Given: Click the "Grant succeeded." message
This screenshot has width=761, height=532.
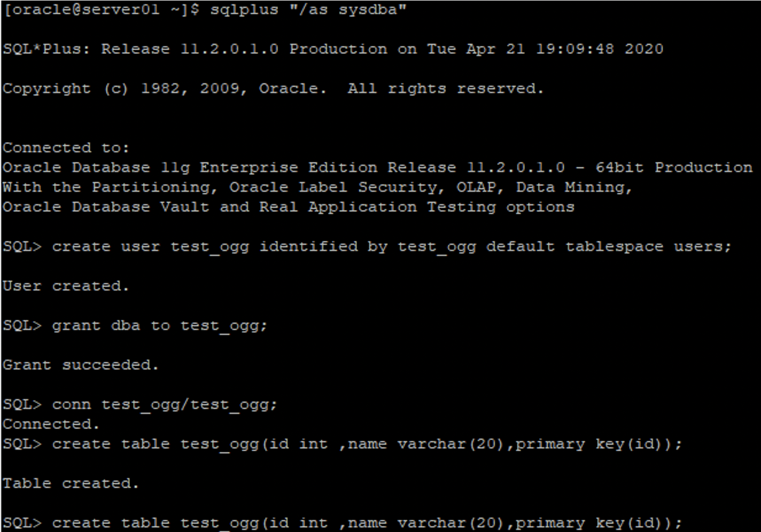Looking at the screenshot, I should tap(81, 365).
